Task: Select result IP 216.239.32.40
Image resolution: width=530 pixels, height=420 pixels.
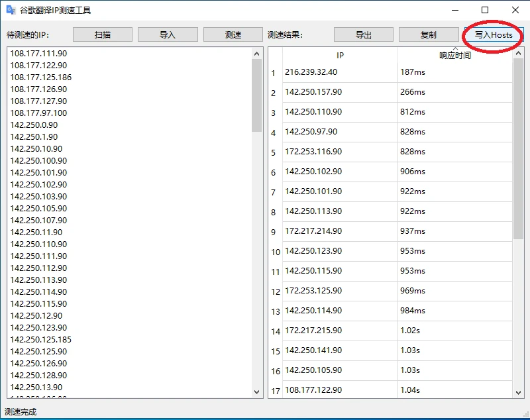Action: (340, 72)
